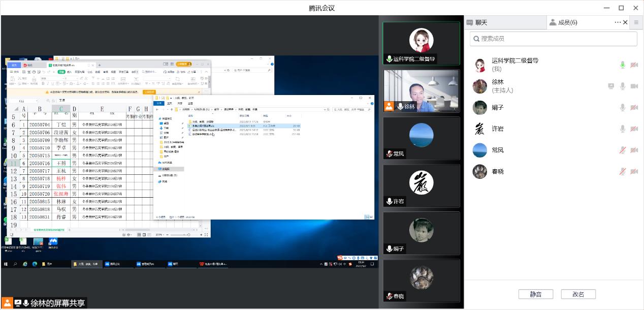This screenshot has width=644, height=310.
Task: Click student number 20050831 in the shared spreadsheet
Action: point(40,217)
